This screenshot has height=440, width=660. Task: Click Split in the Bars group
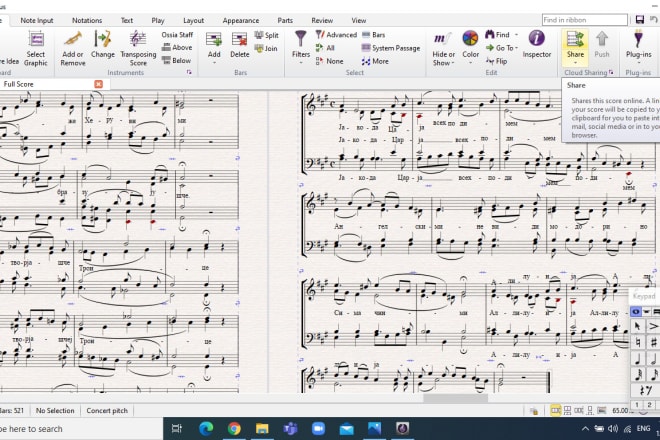266,35
